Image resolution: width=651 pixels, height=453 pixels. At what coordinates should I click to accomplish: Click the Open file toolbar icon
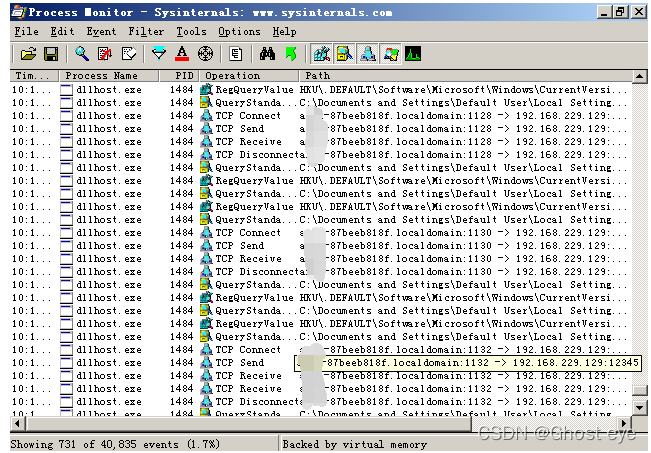point(28,53)
